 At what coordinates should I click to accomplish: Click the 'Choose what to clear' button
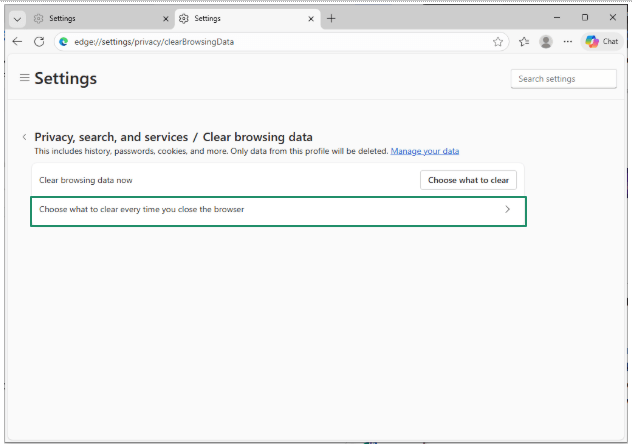[x=468, y=180]
